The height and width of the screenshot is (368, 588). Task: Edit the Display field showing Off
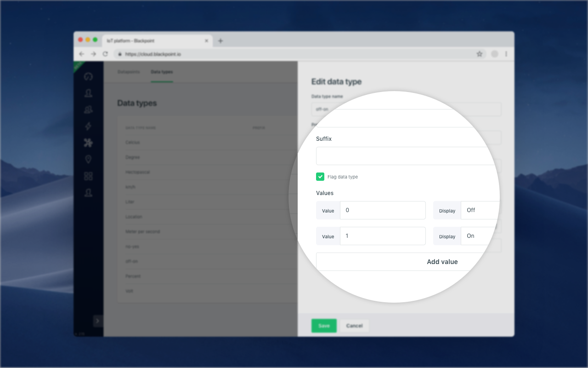click(x=480, y=210)
